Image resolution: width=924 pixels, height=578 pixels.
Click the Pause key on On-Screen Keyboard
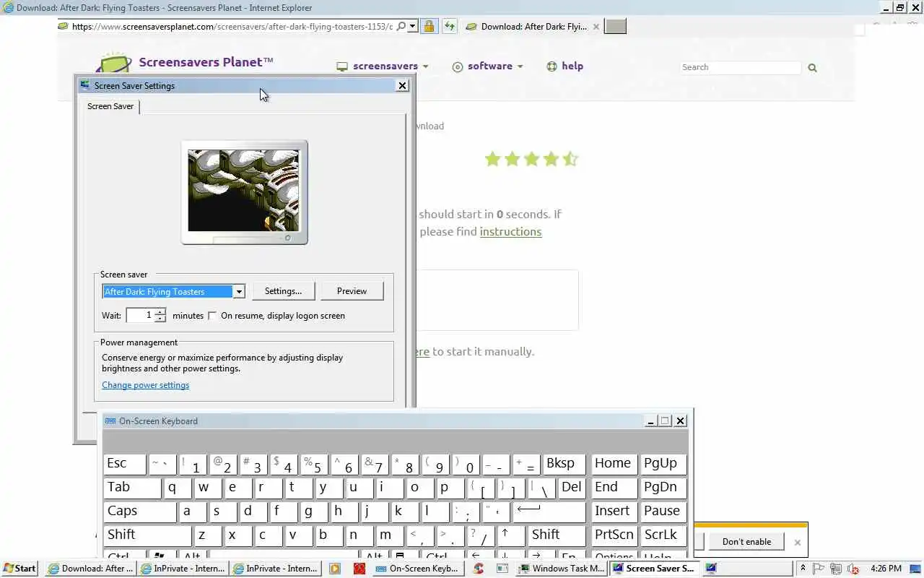coord(663,512)
